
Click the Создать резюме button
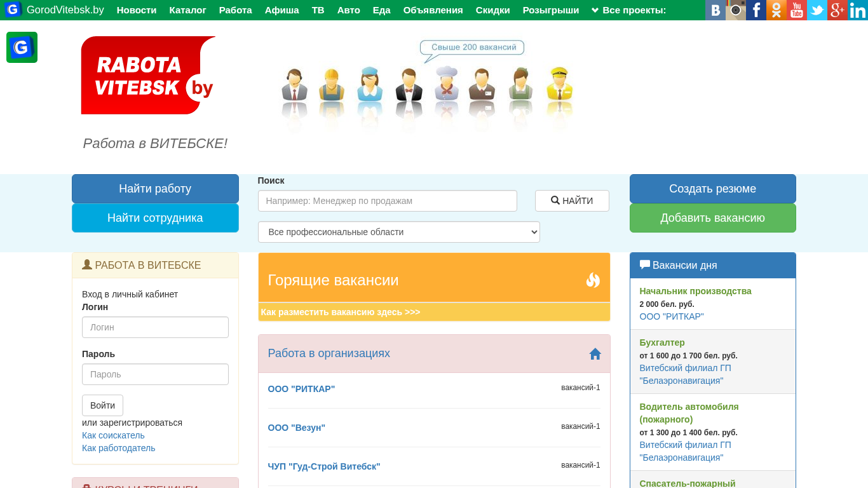pyautogui.click(x=713, y=189)
